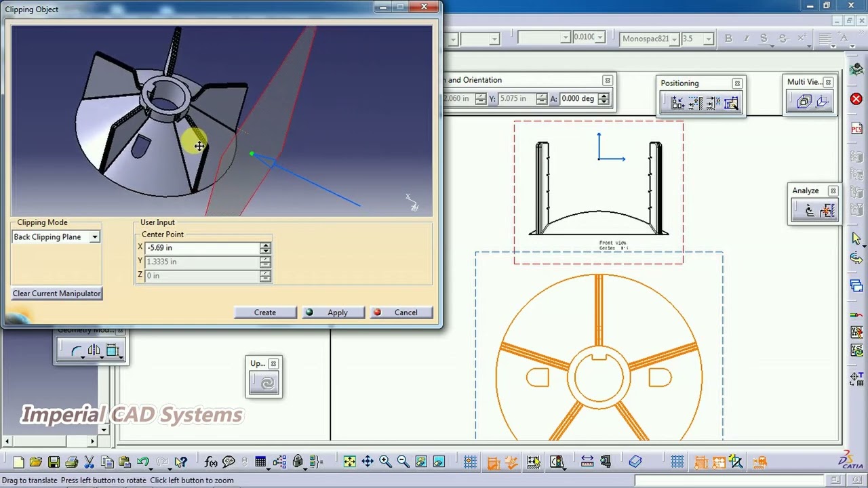868x488 pixels.
Task: Click the What's This help icon
Action: point(180,462)
